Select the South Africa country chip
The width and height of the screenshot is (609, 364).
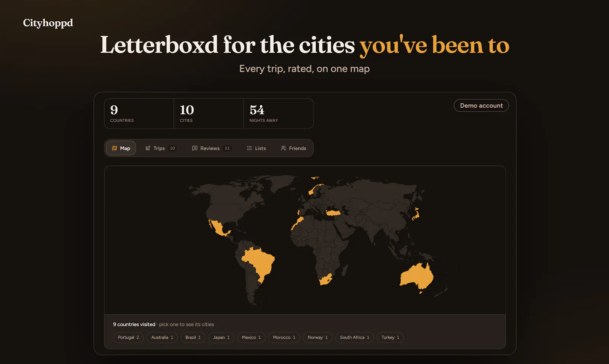tap(355, 337)
